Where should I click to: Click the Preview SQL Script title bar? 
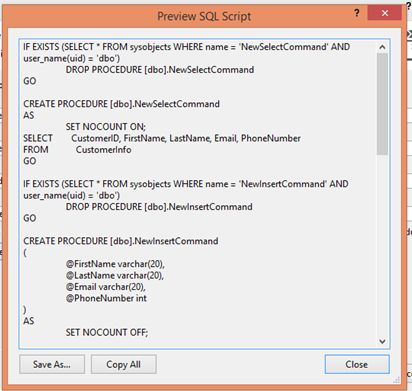coord(204,16)
